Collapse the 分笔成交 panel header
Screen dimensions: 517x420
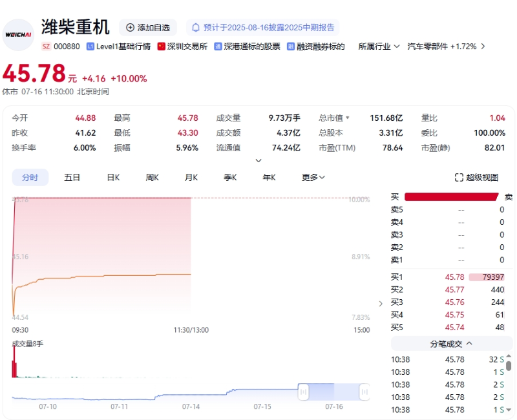pyautogui.click(x=451, y=344)
